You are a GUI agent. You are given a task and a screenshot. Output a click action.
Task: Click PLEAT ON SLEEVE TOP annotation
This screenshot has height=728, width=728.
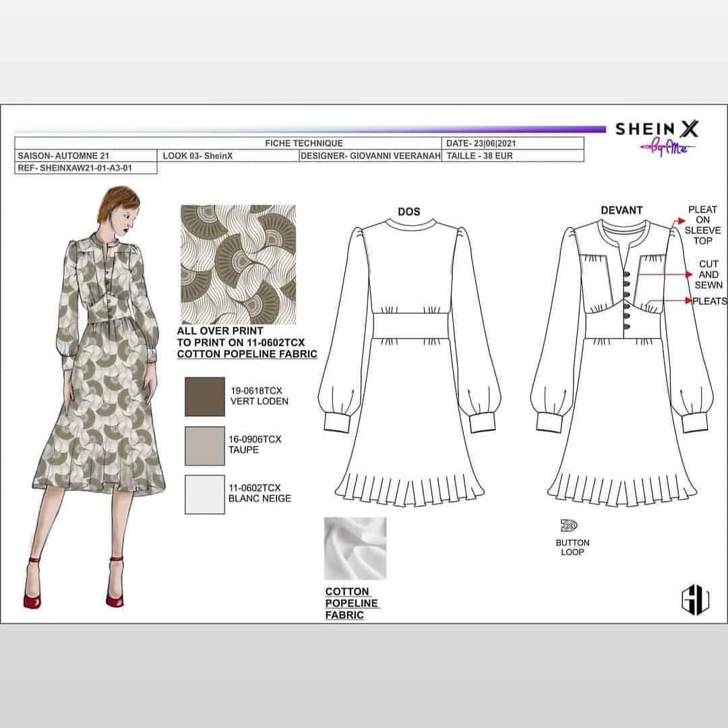click(x=702, y=225)
